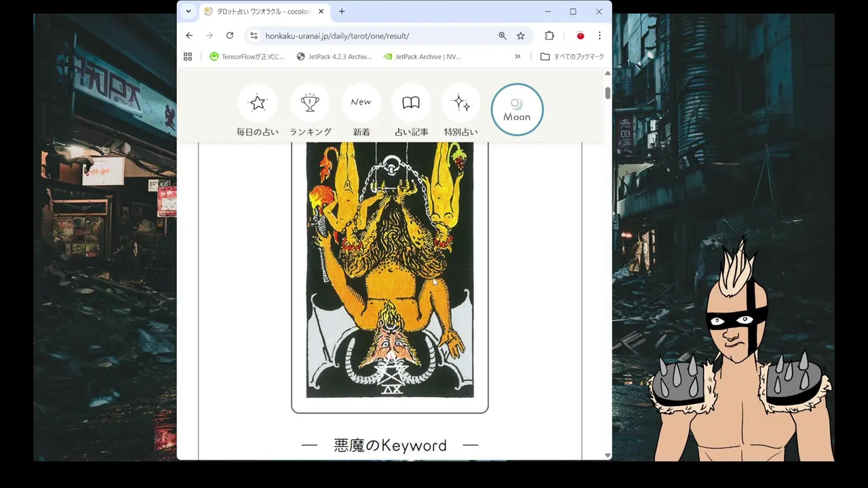Open a new browser tab
This screenshot has width=868, height=488.
pyautogui.click(x=342, y=12)
